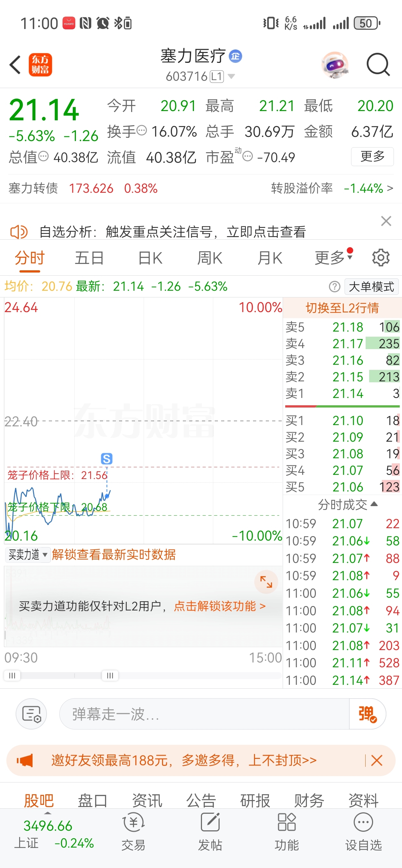This screenshot has height=868, width=402.
Task: Focus the 弹幕走一波 input field
Action: [x=204, y=714]
